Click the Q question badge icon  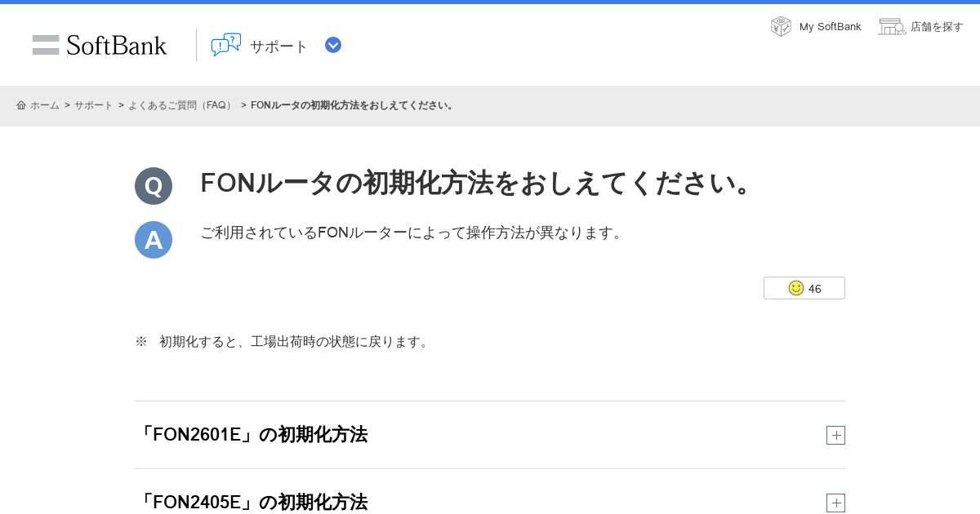(154, 186)
